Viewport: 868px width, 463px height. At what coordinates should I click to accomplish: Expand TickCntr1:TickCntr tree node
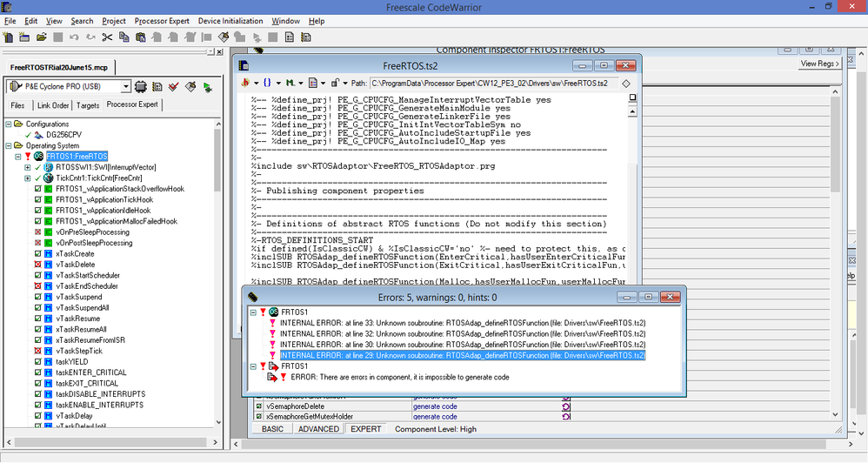27,178
